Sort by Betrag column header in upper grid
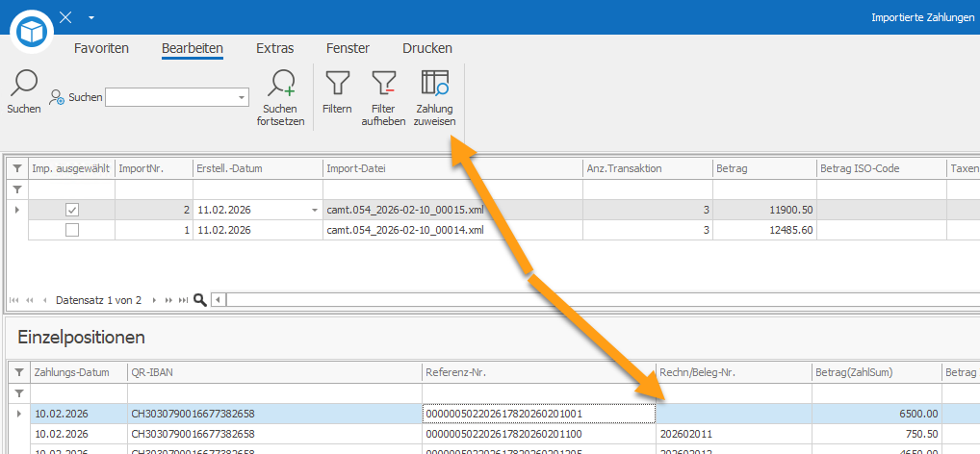Viewport: 980px width, 454px height. [x=764, y=168]
